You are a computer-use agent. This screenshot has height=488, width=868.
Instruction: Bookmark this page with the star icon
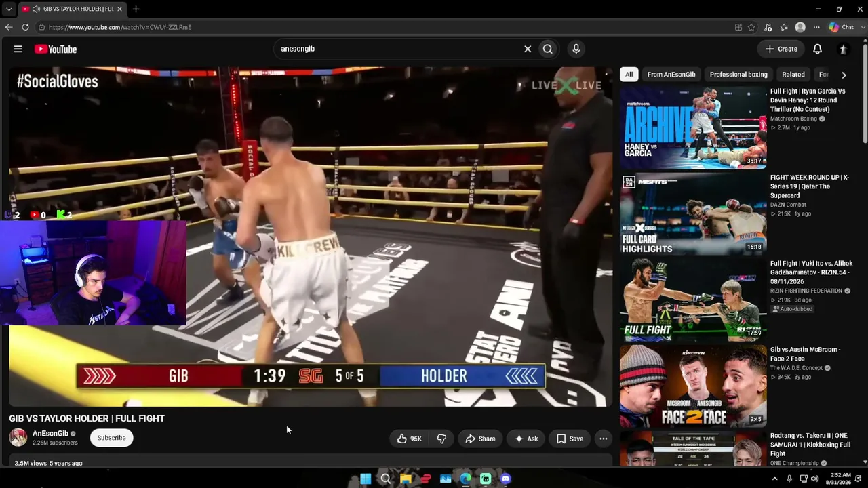tap(751, 27)
